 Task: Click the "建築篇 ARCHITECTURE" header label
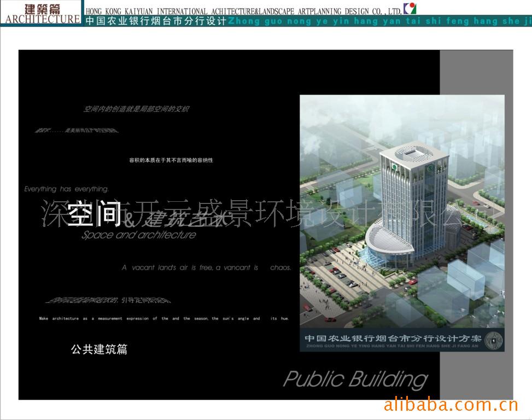point(43,14)
